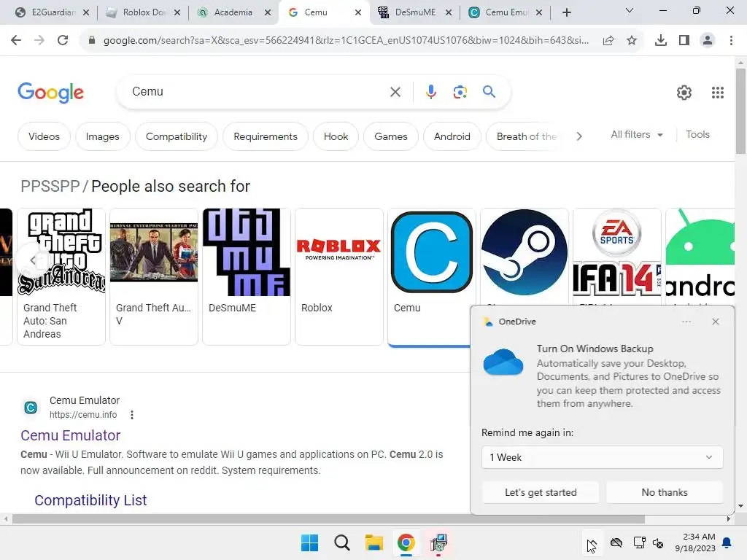The image size is (747, 560).
Task: Switch to the E2Guardian tab
Action: (52, 12)
